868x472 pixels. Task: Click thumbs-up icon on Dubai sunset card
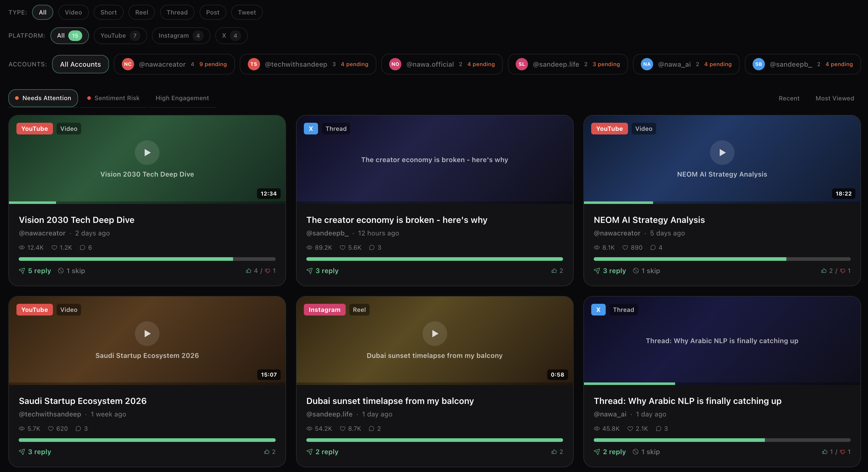click(x=554, y=452)
